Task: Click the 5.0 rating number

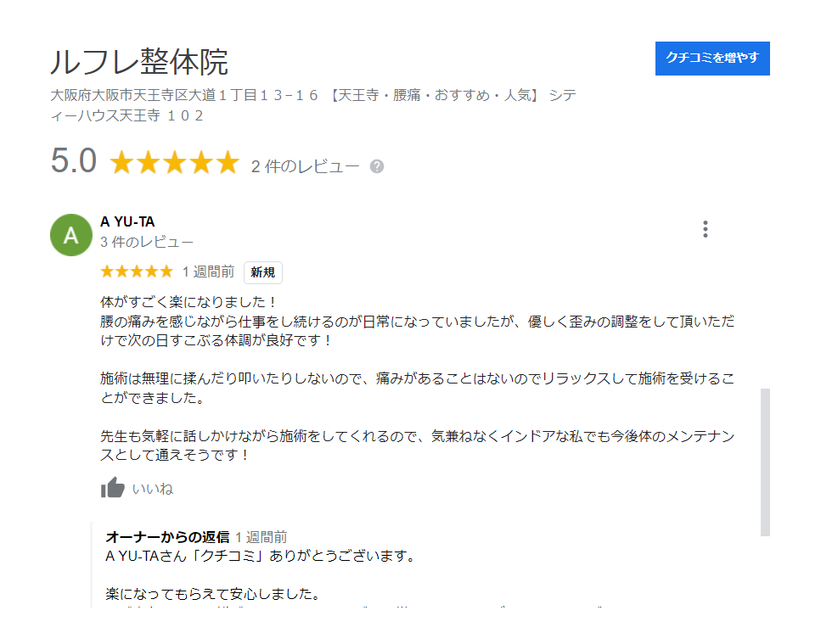Action: (73, 160)
